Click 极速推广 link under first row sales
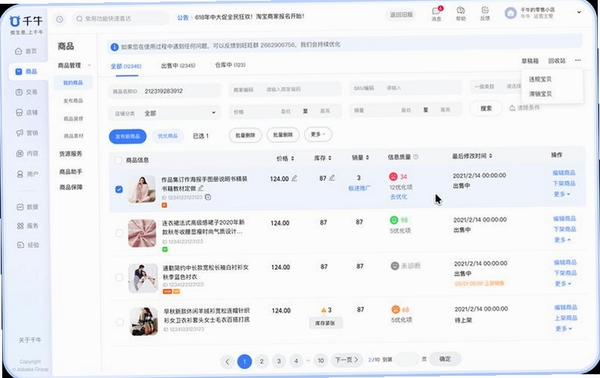 point(359,188)
